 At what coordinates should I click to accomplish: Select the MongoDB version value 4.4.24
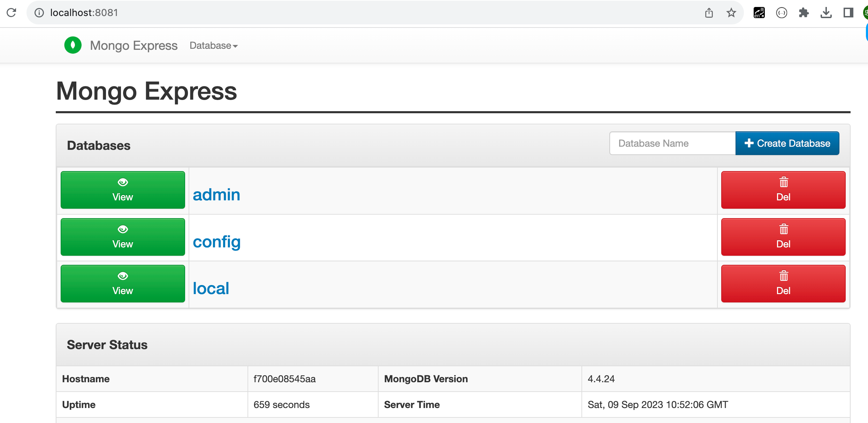point(601,379)
